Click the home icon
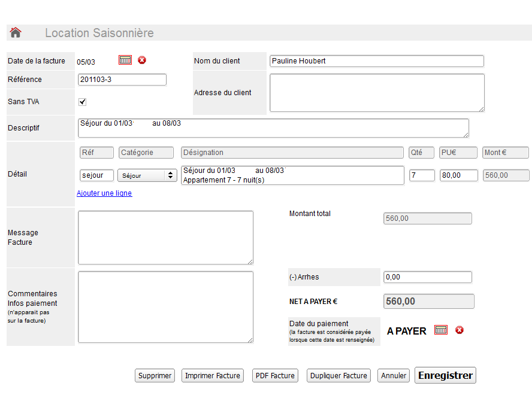 coord(16,33)
